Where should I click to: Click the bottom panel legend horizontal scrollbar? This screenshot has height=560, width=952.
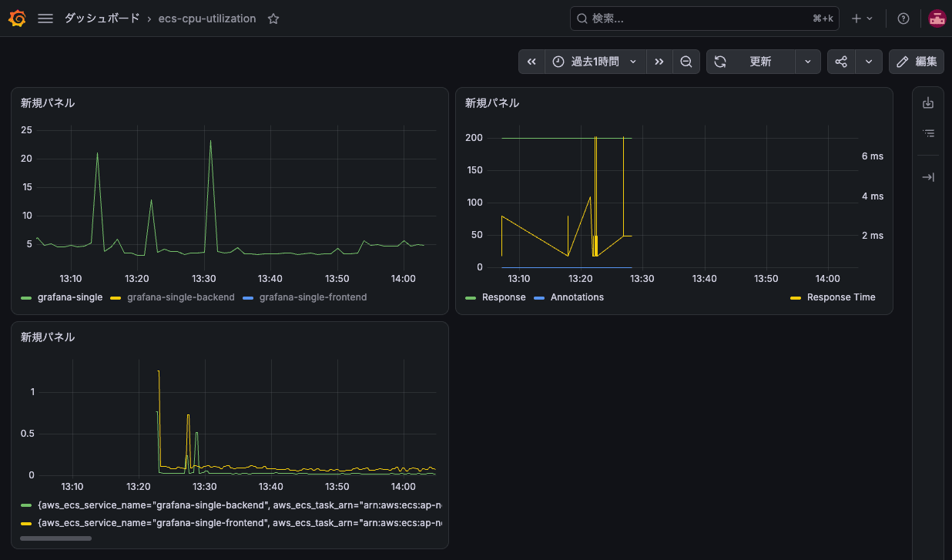(x=55, y=538)
